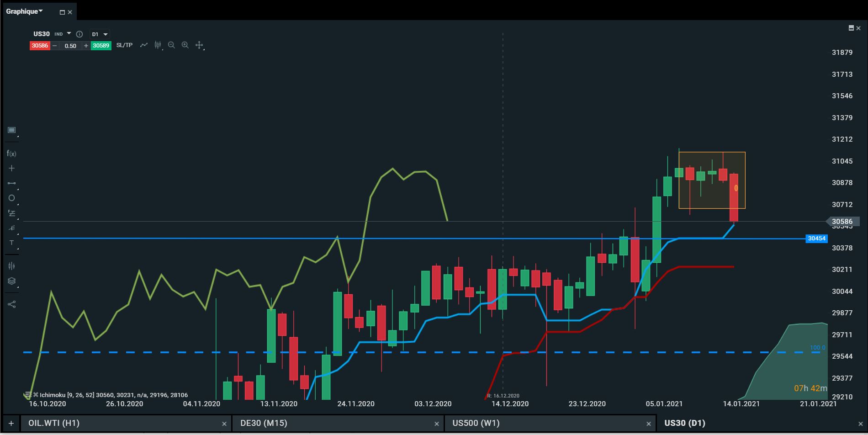
Task: Choose the circle shape drawing tool
Action: click(11, 198)
